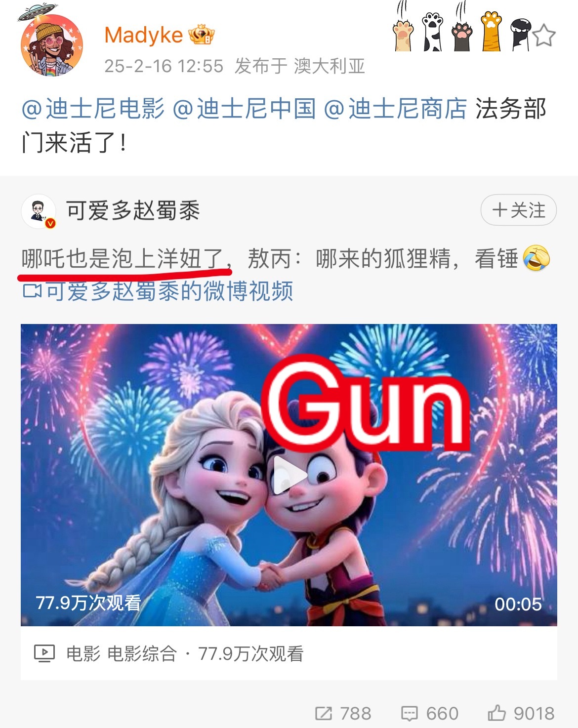Open Madyke's profile avatar

(51, 45)
